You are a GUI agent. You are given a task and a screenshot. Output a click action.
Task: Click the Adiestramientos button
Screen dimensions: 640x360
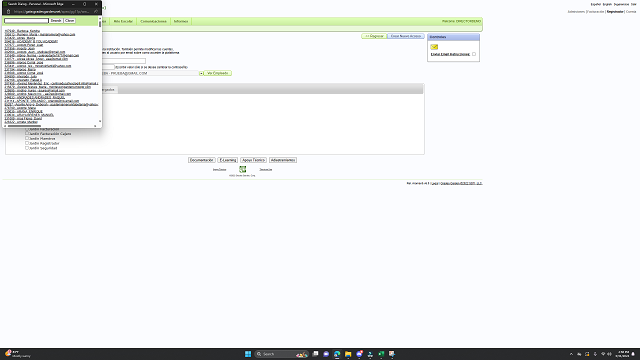[283, 160]
